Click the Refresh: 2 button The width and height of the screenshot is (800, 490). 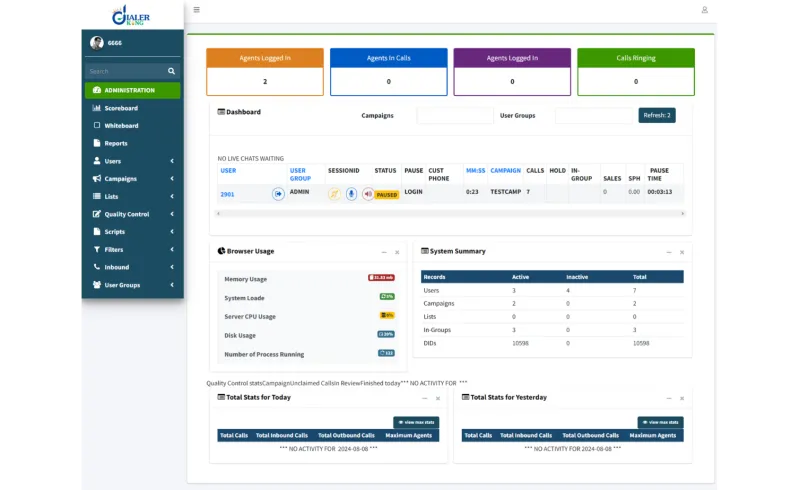tap(657, 115)
